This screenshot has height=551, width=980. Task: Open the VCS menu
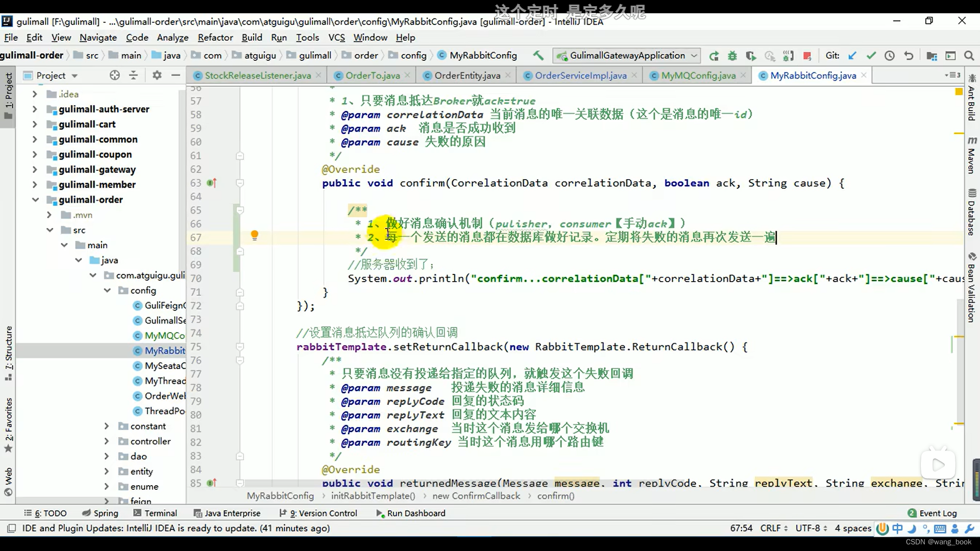pyautogui.click(x=336, y=37)
